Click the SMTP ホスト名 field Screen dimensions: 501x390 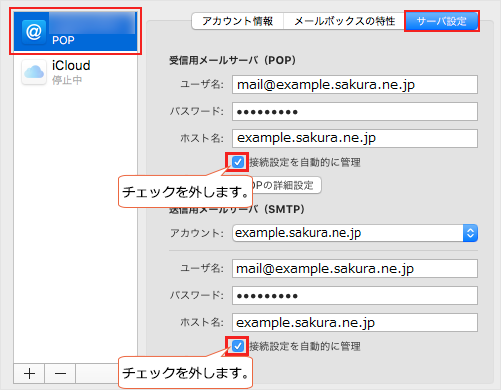pos(355,322)
